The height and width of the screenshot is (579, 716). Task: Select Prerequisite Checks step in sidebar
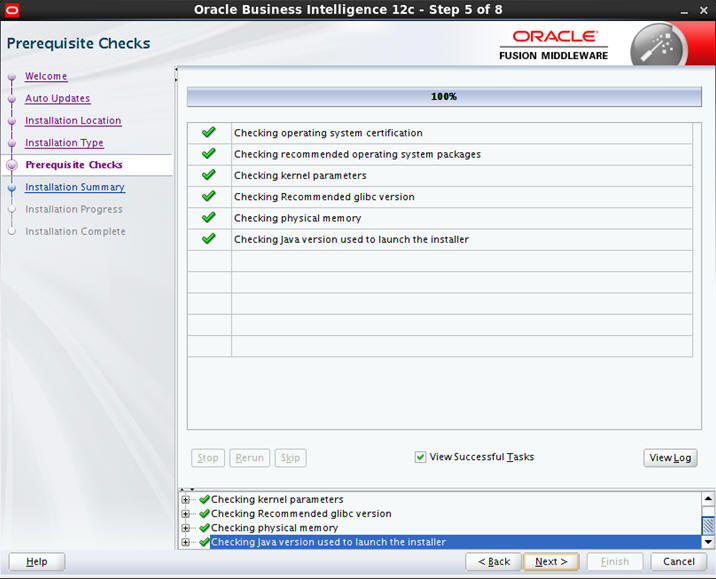point(74,165)
